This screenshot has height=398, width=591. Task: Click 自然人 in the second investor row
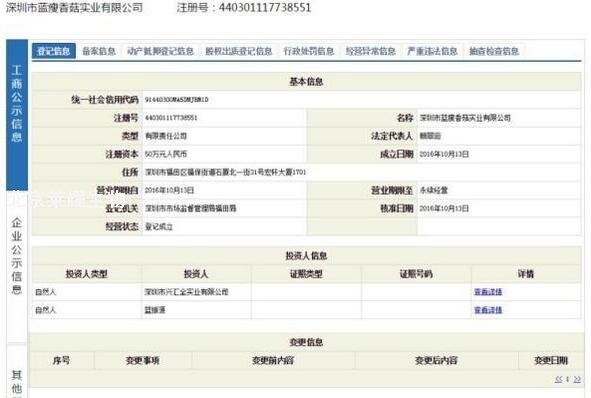(46, 310)
